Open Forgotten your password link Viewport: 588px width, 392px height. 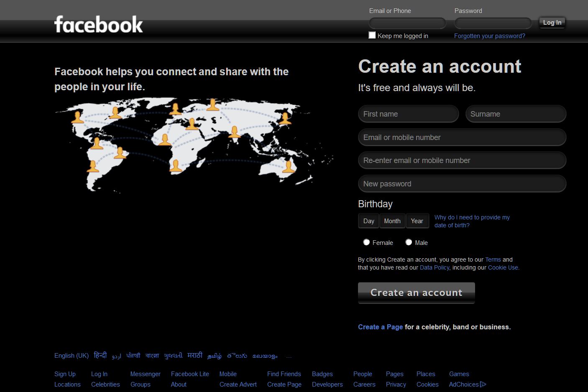point(489,36)
